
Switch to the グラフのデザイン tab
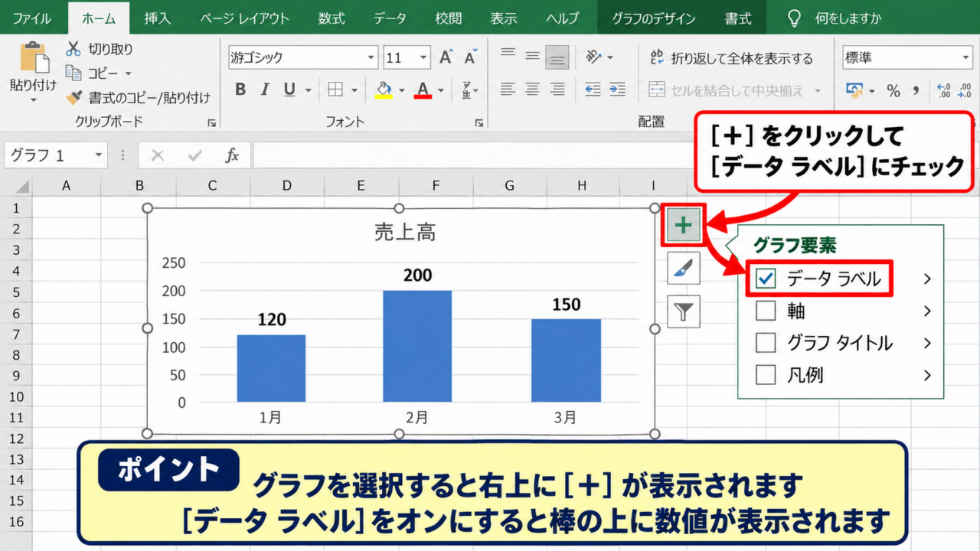point(653,18)
